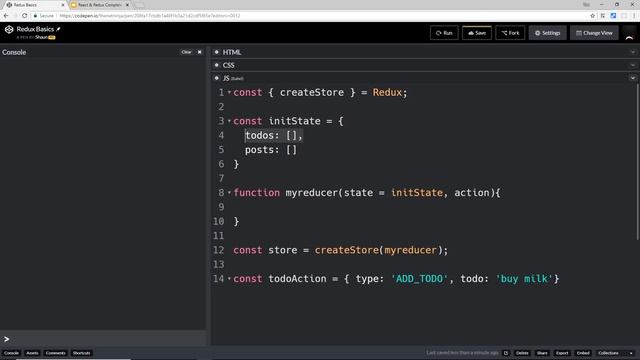Click the blue browser extension icon
This screenshot has height=360, width=640.
point(613,16)
